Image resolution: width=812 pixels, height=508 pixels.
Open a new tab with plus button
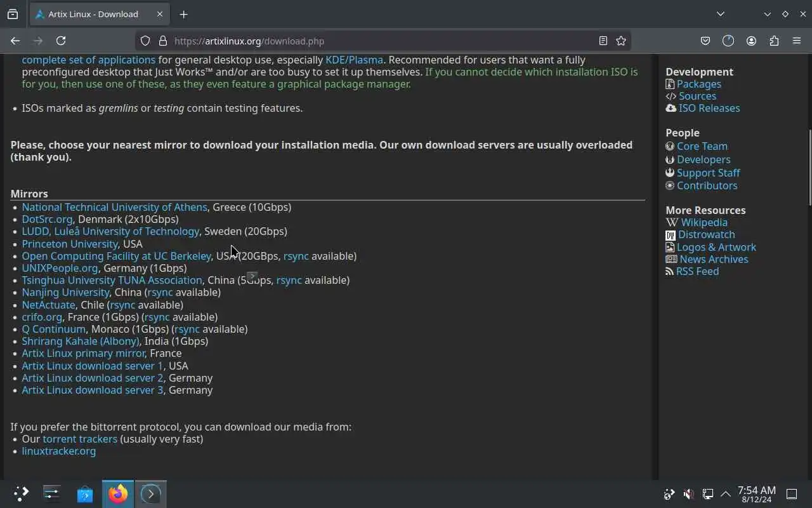pyautogui.click(x=183, y=14)
